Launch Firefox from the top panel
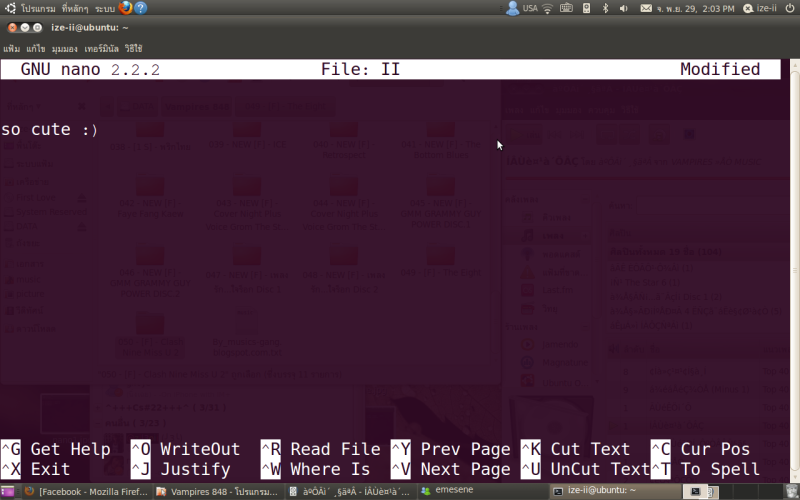Image resolution: width=800 pixels, height=500 pixels. 125,8
